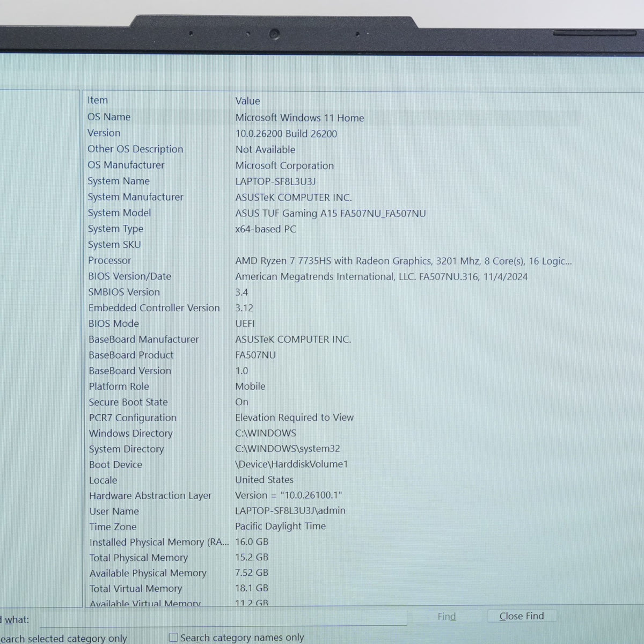Select the BaseBoard Version row

pyautogui.click(x=333, y=371)
